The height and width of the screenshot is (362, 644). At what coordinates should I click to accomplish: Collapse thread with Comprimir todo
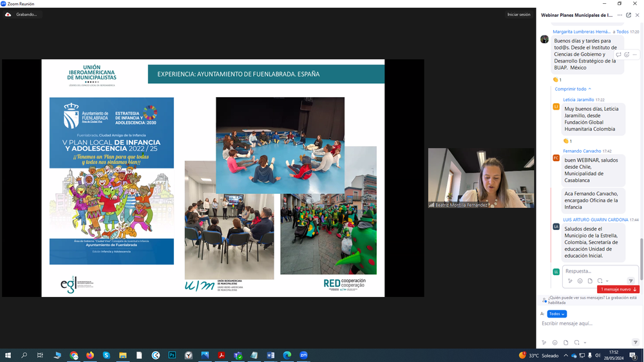pyautogui.click(x=573, y=89)
